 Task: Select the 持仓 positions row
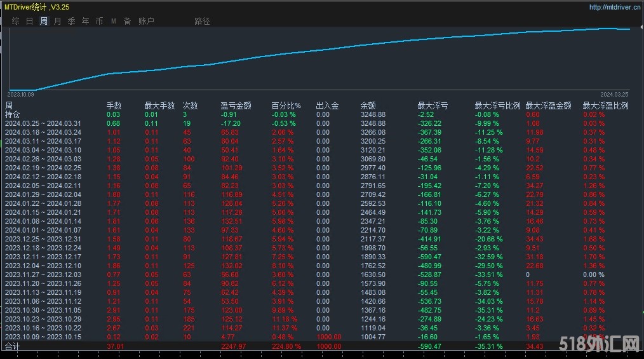[x=13, y=114]
